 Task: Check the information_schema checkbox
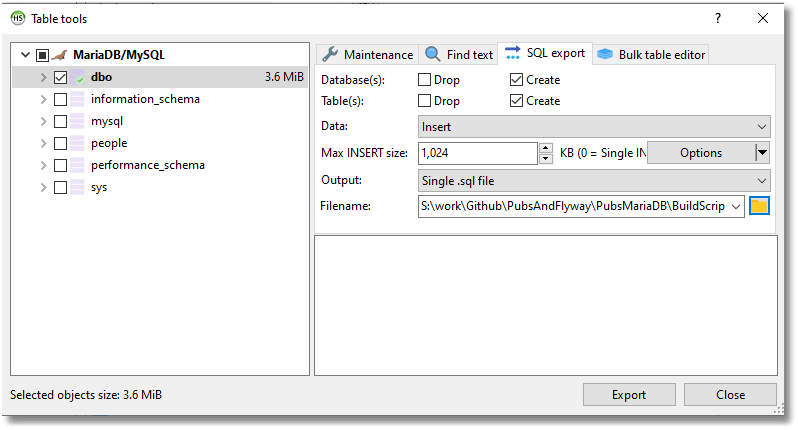tap(61, 99)
